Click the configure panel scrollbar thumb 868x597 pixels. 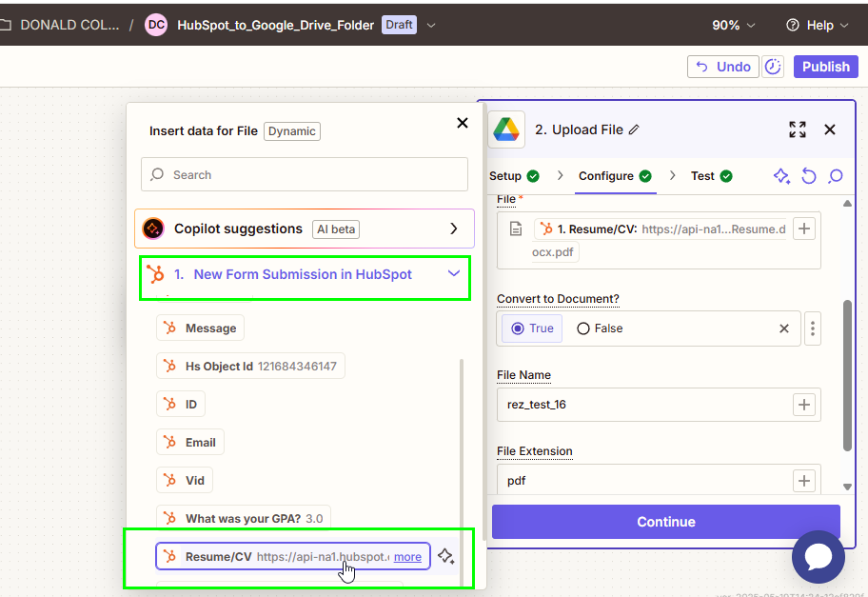click(x=847, y=375)
